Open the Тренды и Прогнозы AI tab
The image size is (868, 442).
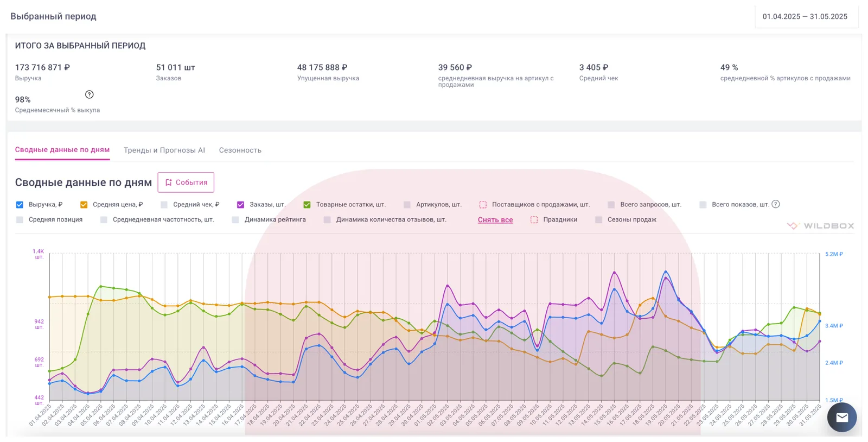point(164,150)
